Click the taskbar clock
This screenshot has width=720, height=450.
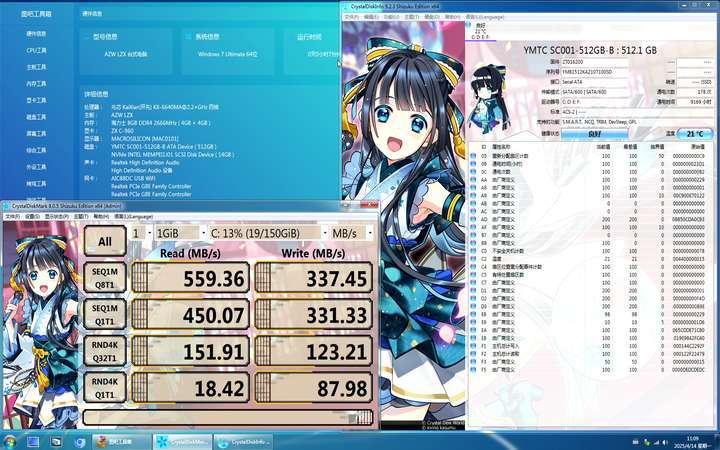(692, 442)
